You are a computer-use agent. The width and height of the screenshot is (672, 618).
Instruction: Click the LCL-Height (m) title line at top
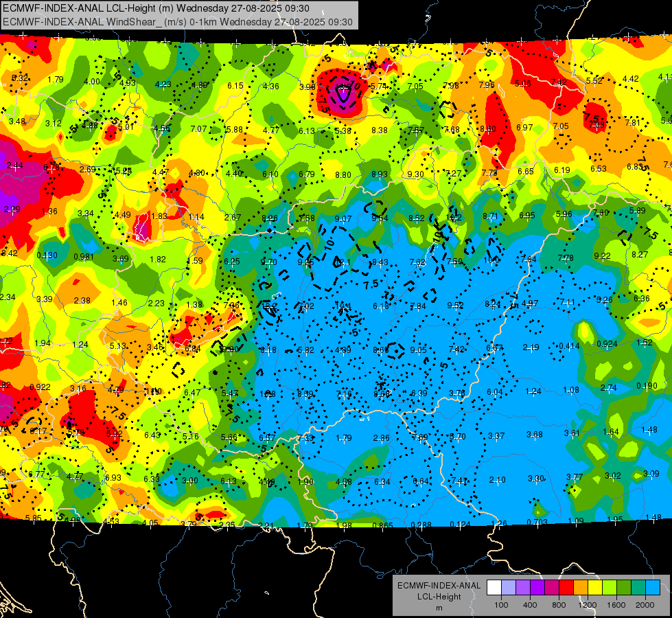pyautogui.click(x=156, y=8)
